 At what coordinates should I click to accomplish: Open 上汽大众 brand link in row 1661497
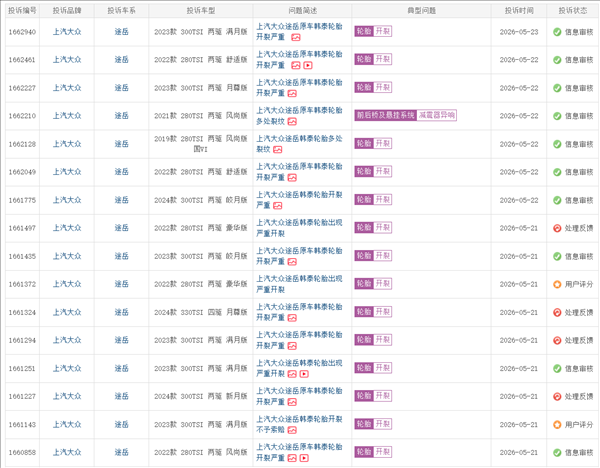coord(67,228)
